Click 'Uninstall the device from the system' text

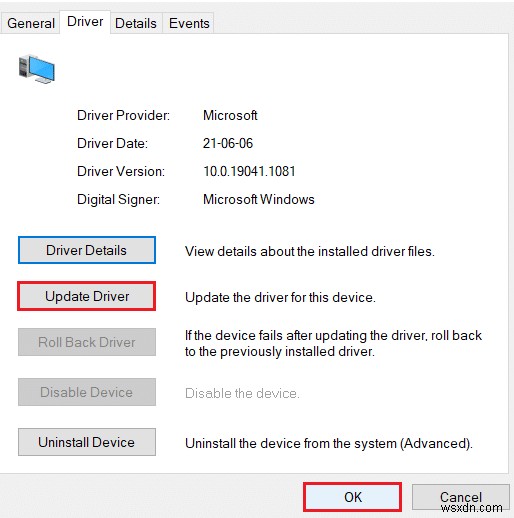329,443
